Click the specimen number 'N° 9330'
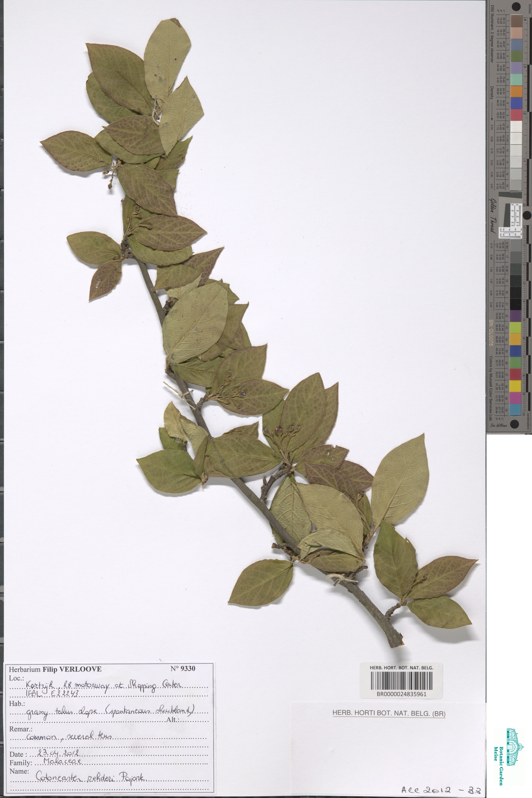The height and width of the screenshot is (798, 532). pos(183,669)
